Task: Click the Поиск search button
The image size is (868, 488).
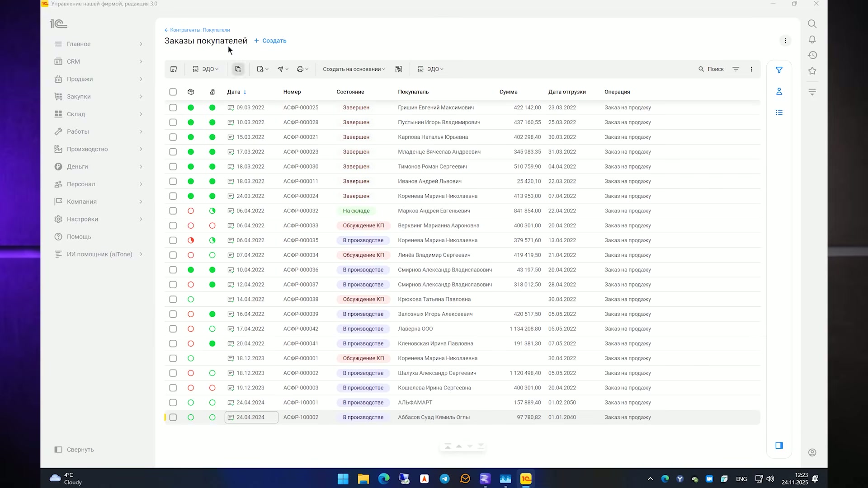Action: tap(711, 69)
